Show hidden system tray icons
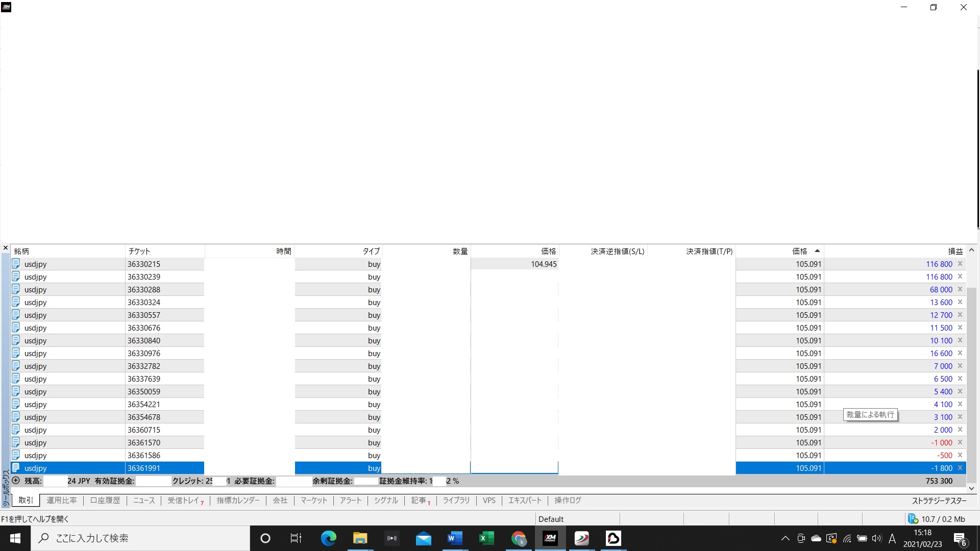The image size is (980, 551). pos(785,538)
